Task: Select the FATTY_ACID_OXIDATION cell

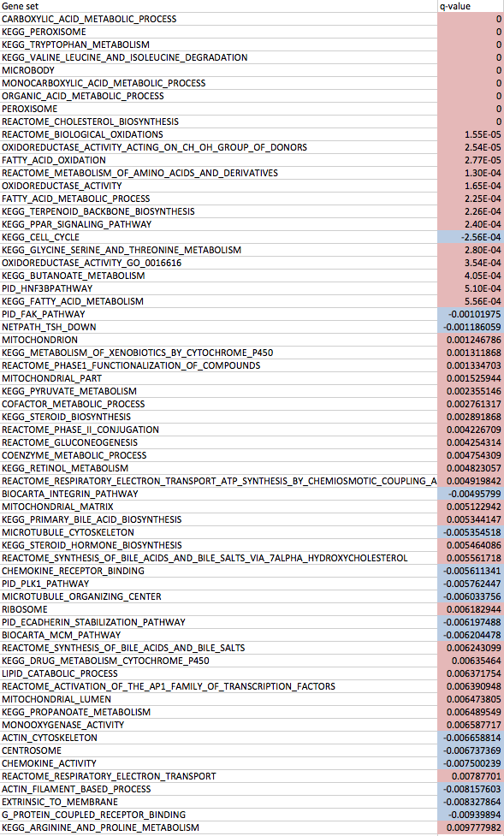Action: tap(218, 160)
